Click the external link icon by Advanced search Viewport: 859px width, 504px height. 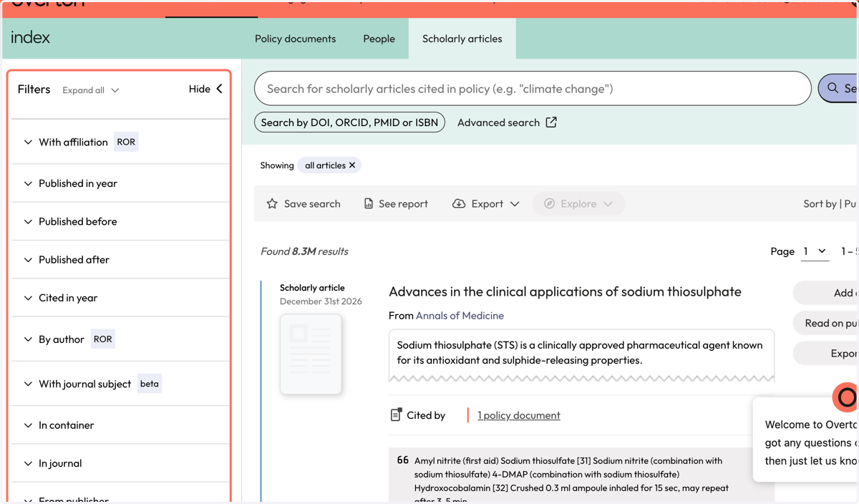click(x=551, y=122)
